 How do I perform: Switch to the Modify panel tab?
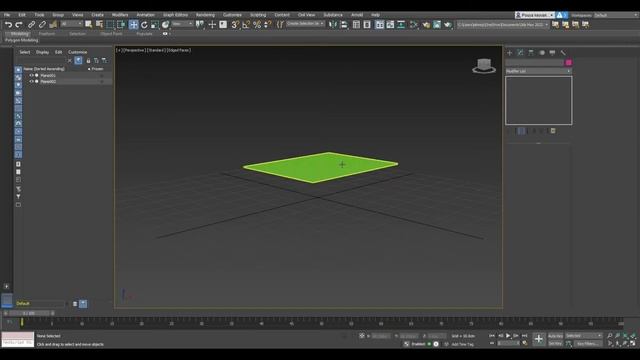tap(520, 53)
